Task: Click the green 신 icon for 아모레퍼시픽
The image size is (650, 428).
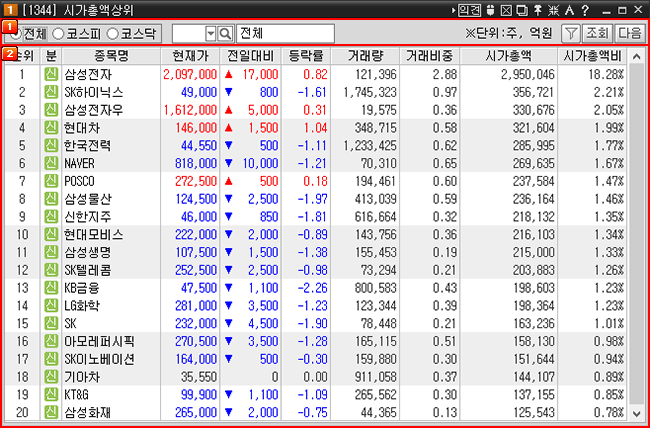Action: pyautogui.click(x=51, y=341)
